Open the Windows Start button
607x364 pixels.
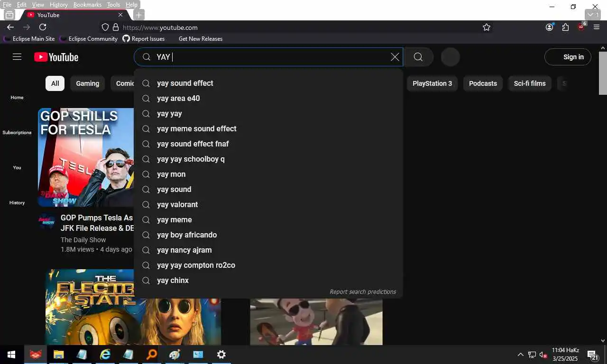(11, 355)
